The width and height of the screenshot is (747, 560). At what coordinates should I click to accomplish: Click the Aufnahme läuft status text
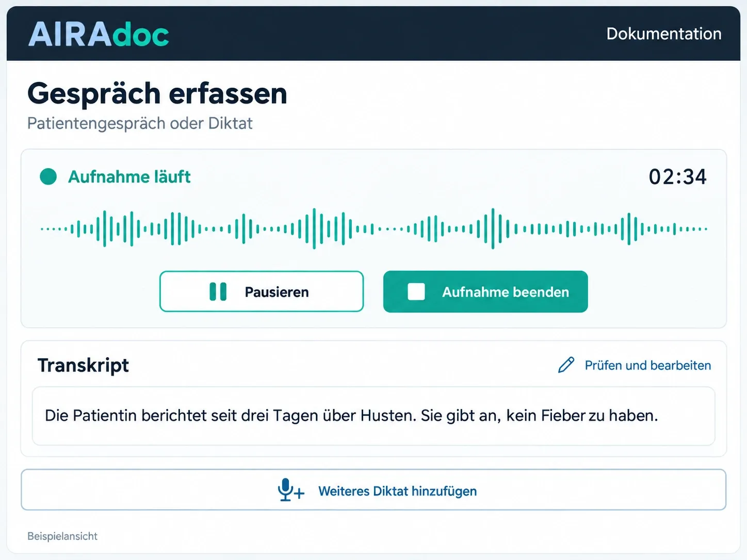click(129, 177)
